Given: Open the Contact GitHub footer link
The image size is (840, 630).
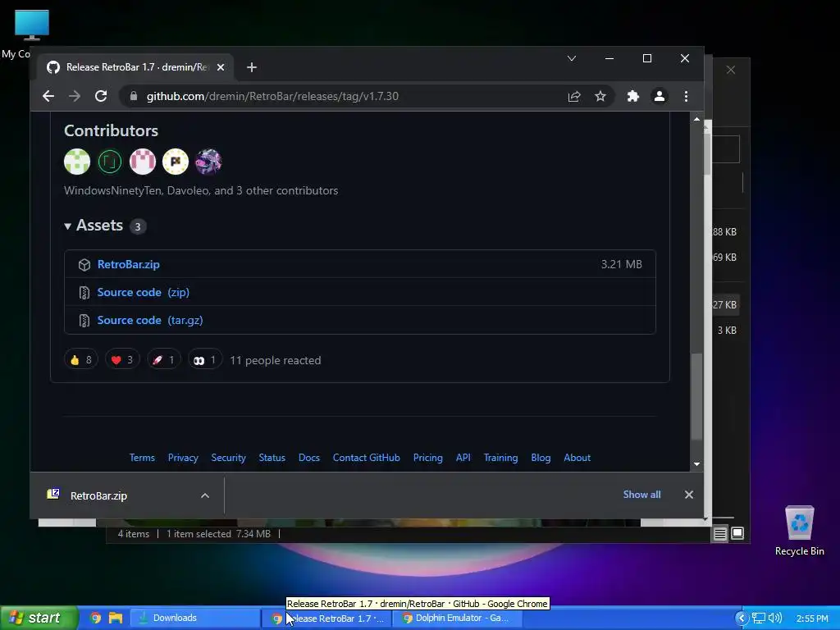Looking at the screenshot, I should point(367,458).
